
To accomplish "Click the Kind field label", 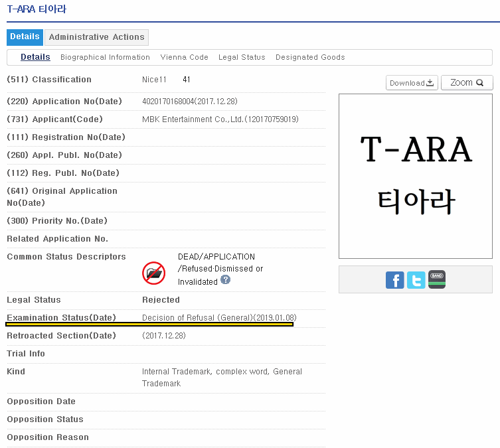I will tap(16, 372).
